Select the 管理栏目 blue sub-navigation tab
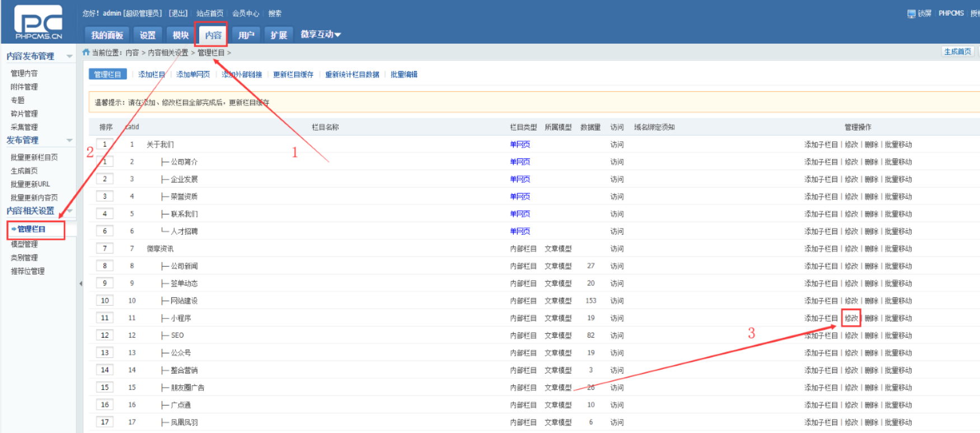The width and height of the screenshot is (980, 433). pos(107,75)
